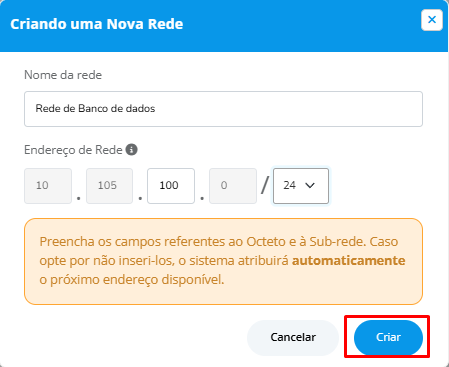449x367 pixels.
Task: Click the Nome da rede label
Action: 63,75
